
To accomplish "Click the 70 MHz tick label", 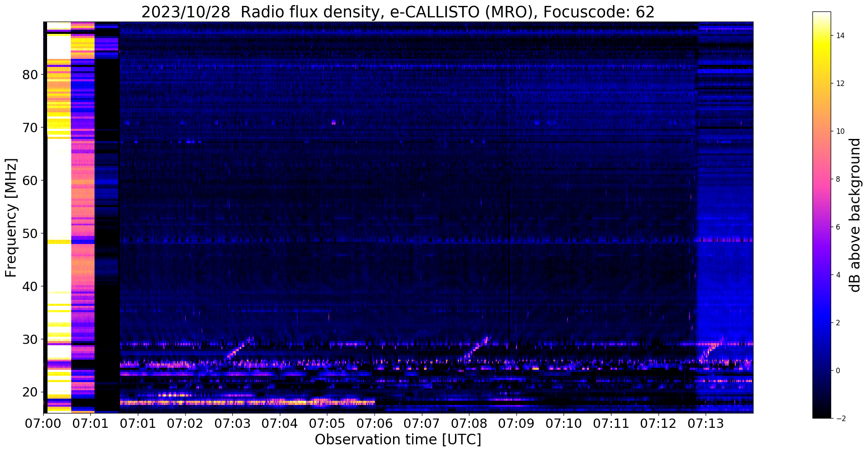I will click(x=30, y=128).
